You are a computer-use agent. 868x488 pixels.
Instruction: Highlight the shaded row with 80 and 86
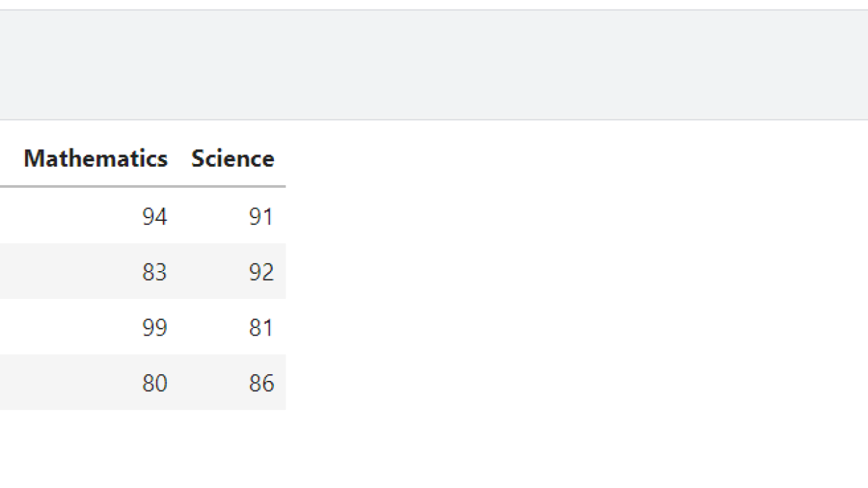point(142,382)
